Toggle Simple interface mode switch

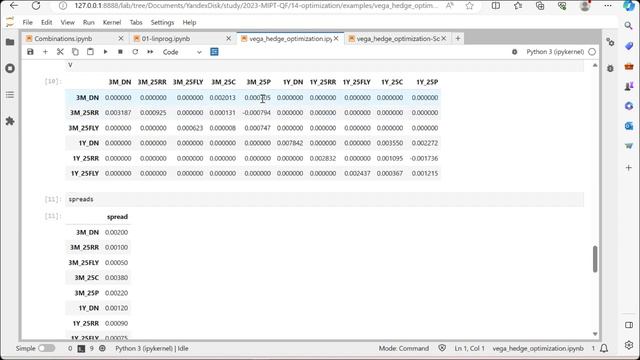point(47,348)
